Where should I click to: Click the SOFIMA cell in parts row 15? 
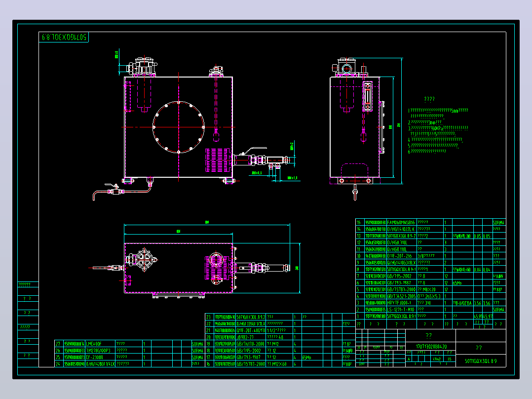pos(499,223)
